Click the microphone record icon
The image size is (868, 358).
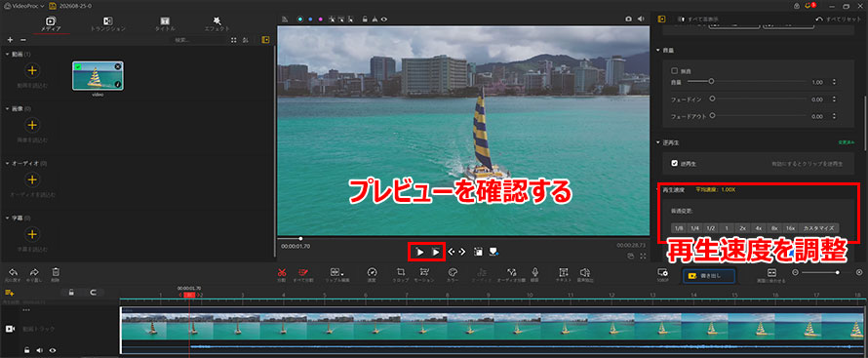[535, 272]
